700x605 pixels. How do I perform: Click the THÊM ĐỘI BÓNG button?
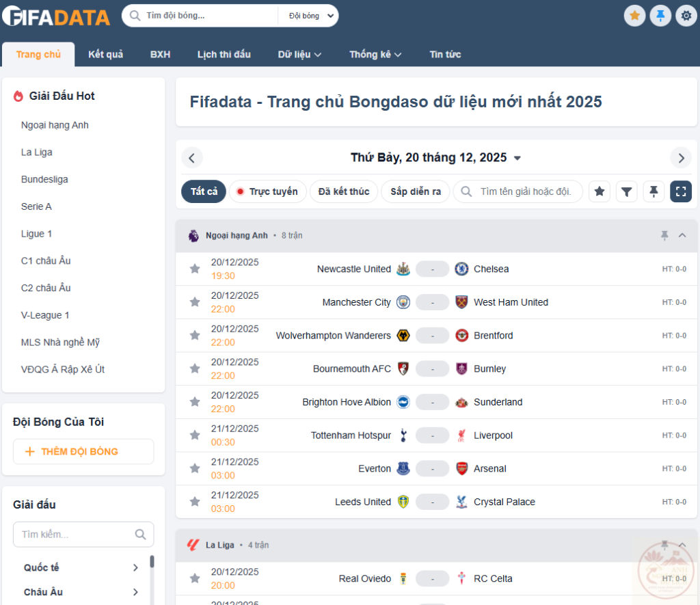(x=83, y=451)
